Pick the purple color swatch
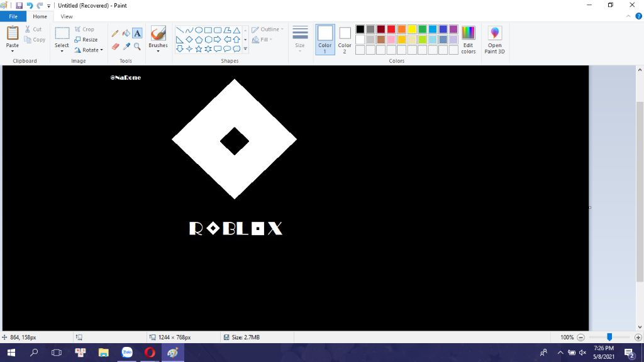This screenshot has height=362, width=644. click(x=453, y=29)
